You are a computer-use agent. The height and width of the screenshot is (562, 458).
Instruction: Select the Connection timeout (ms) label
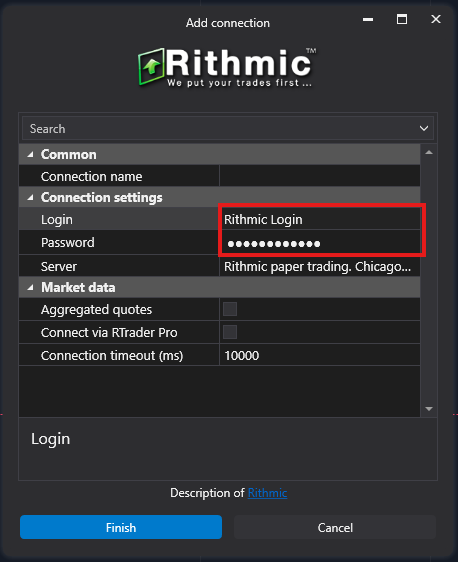coord(112,356)
